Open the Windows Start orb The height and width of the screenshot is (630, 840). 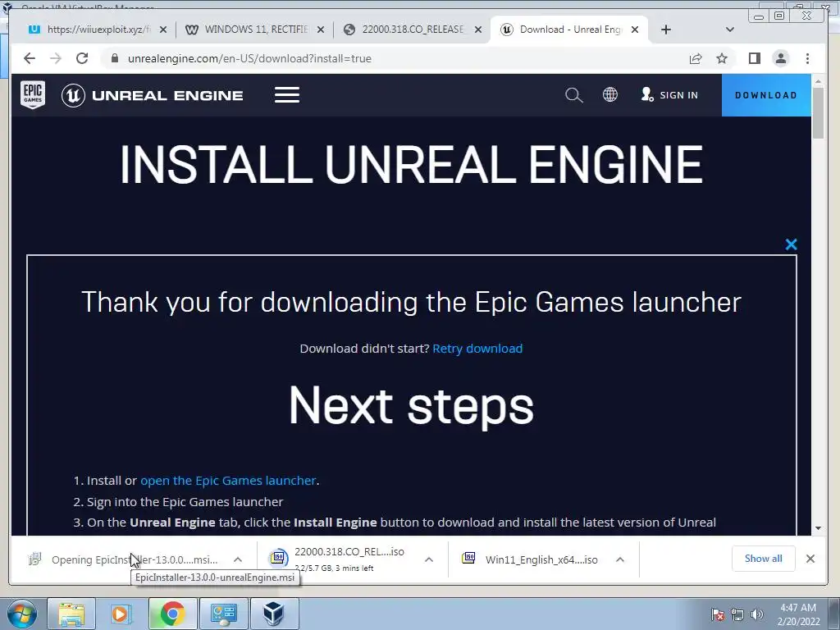pos(21,614)
